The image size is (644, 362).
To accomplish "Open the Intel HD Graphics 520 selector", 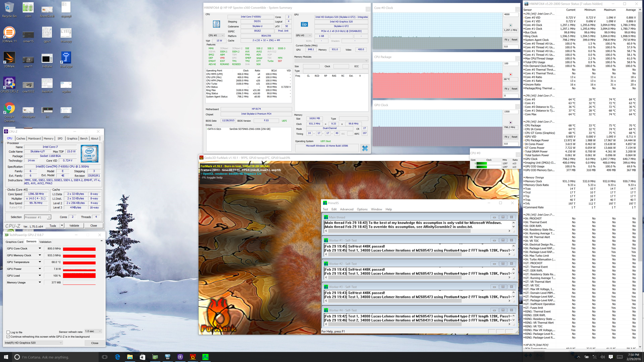I will pyautogui.click(x=33, y=343).
